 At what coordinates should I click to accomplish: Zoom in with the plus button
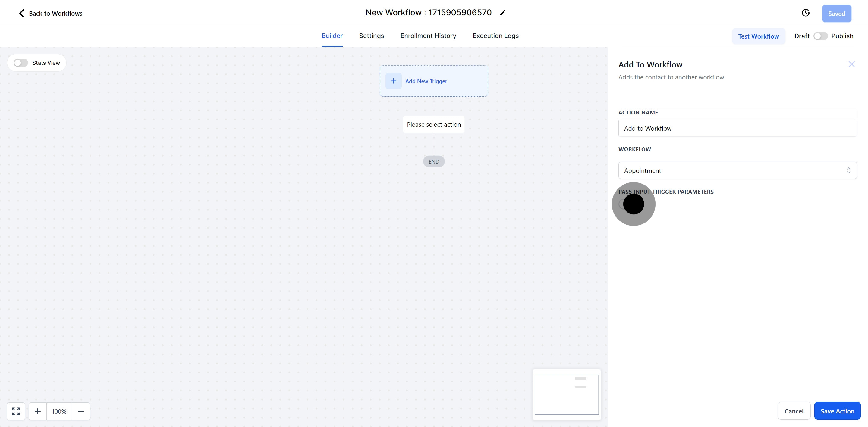click(38, 411)
